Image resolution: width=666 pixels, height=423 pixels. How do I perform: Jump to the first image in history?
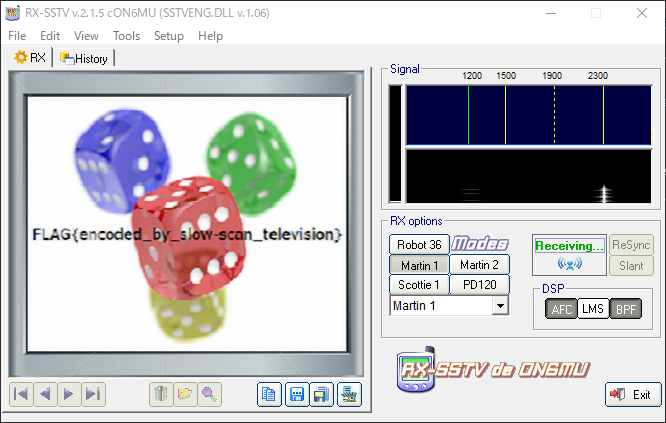pos(21,394)
